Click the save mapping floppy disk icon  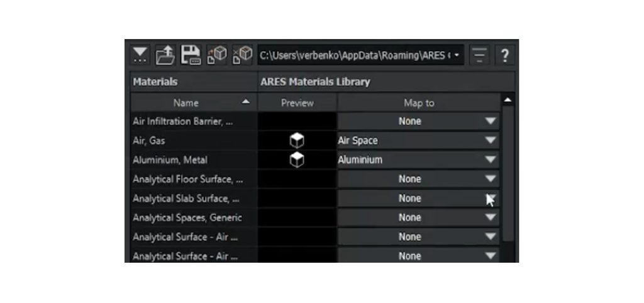[191, 55]
